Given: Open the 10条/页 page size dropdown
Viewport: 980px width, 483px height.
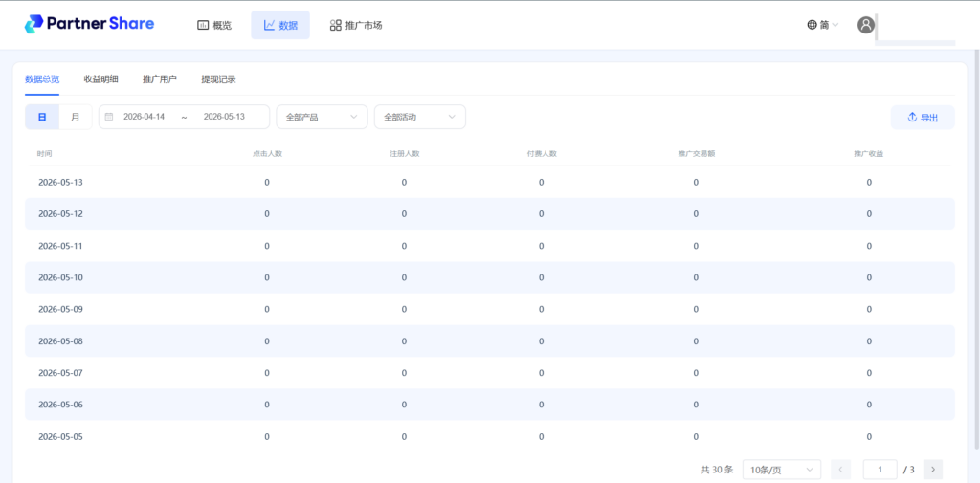Looking at the screenshot, I should tap(782, 470).
